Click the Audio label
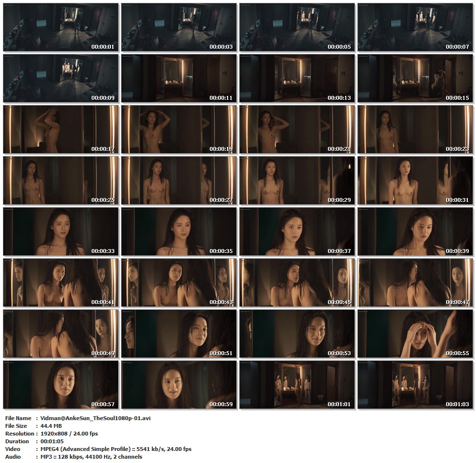476x463 pixels. tap(13, 457)
